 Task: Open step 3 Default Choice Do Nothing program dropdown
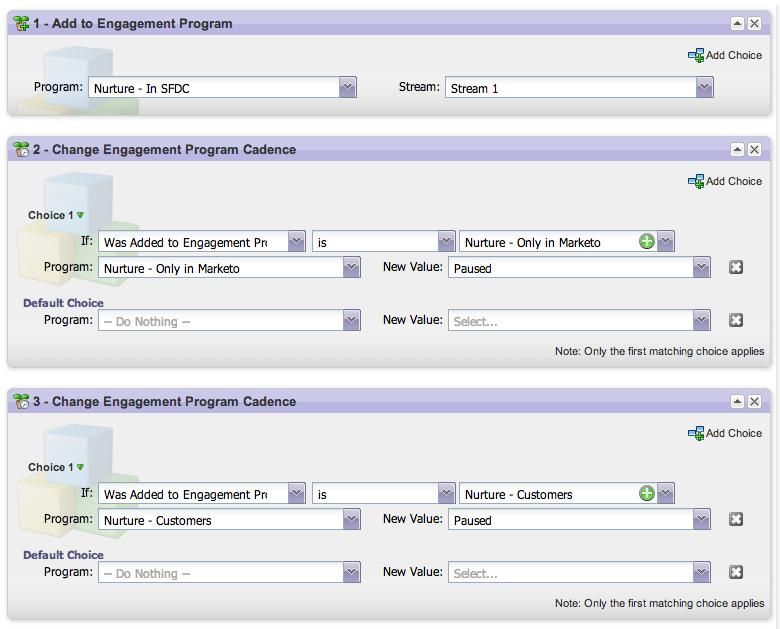pyautogui.click(x=351, y=572)
